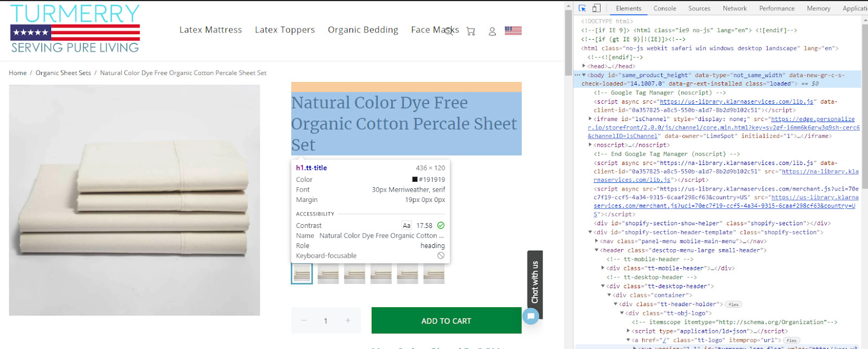This screenshot has height=349, width=868.
Task: Go to Organic Sheet Sets breadcrumb link
Action: [63, 73]
